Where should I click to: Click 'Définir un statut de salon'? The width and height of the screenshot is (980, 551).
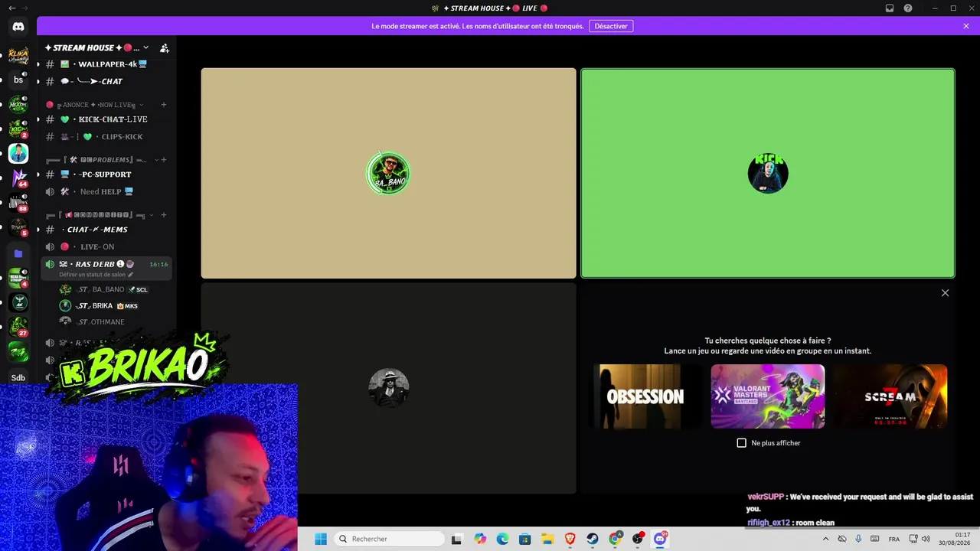[x=93, y=274]
